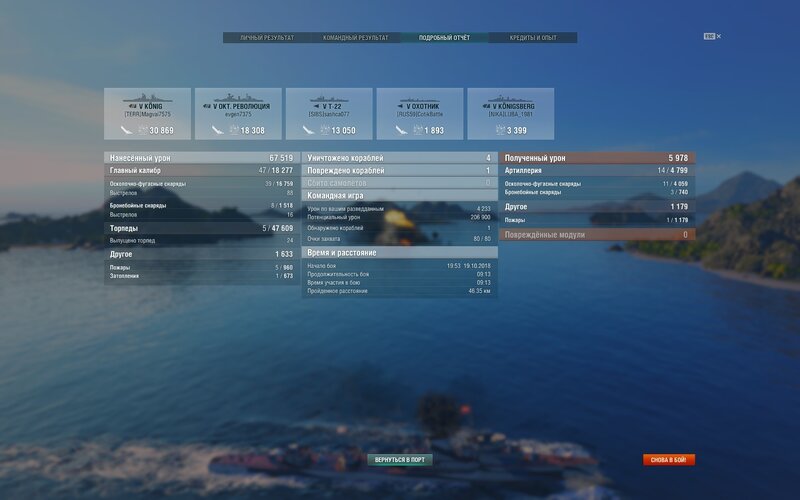Click the damage icon beside 18 308
The image size is (800, 500).
pyautogui.click(x=234, y=130)
